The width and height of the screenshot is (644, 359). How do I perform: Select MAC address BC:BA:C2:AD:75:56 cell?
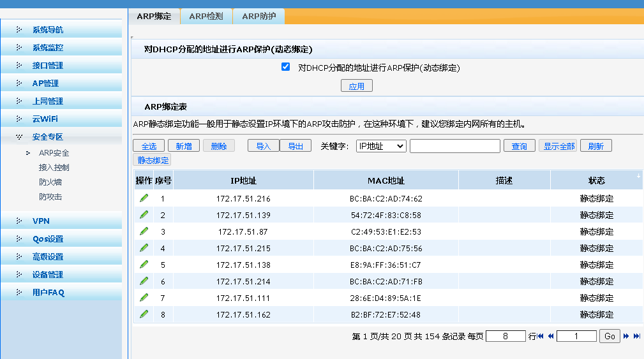(x=386, y=248)
